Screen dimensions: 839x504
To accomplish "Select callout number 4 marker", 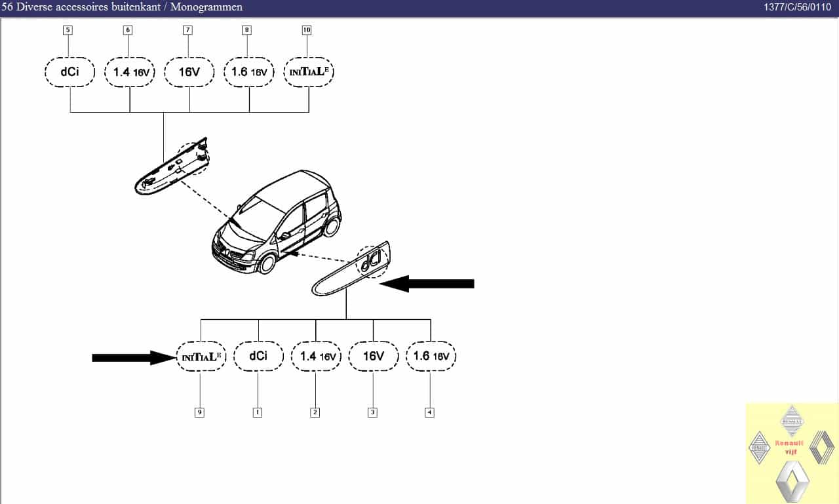I will pos(429,412).
